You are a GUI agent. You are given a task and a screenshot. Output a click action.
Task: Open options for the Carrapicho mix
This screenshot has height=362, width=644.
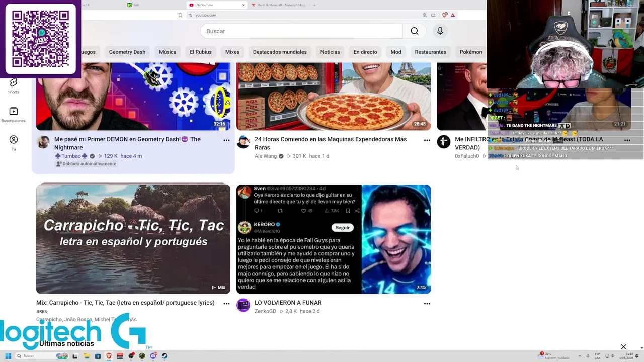click(226, 304)
